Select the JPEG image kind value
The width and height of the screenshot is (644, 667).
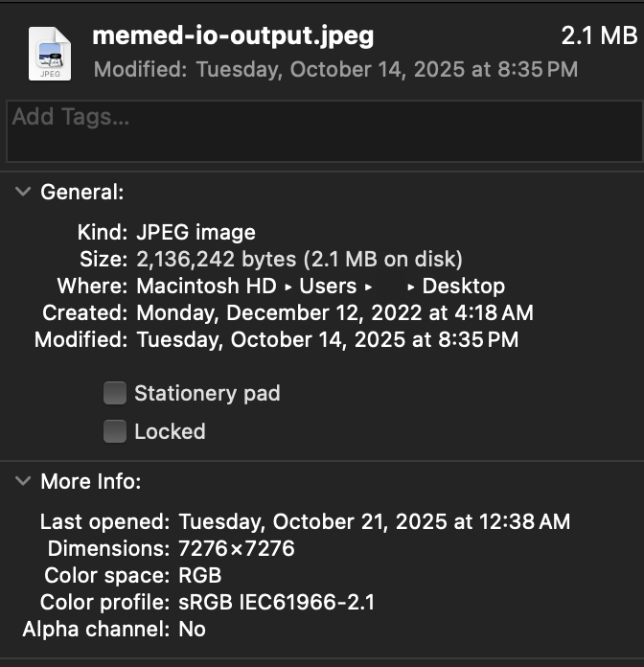[195, 232]
